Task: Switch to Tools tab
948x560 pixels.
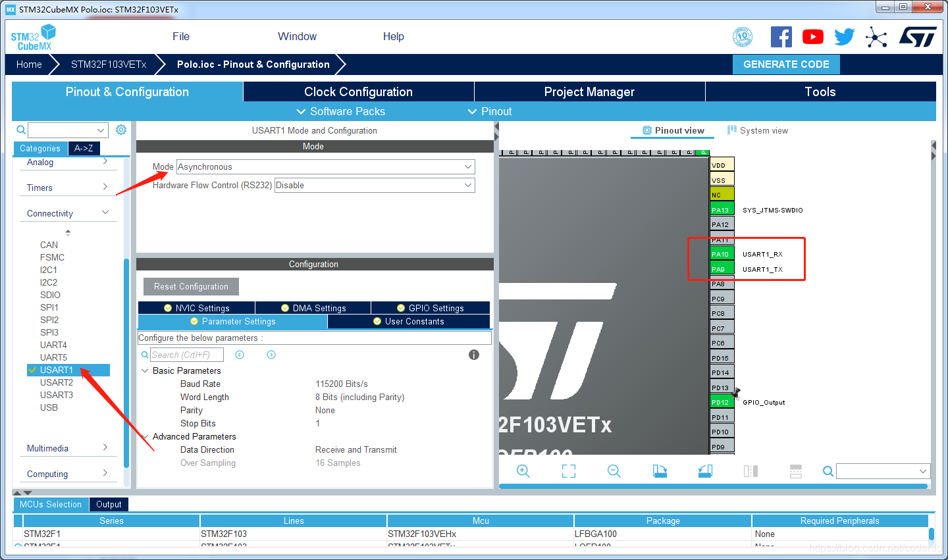Action: [821, 91]
